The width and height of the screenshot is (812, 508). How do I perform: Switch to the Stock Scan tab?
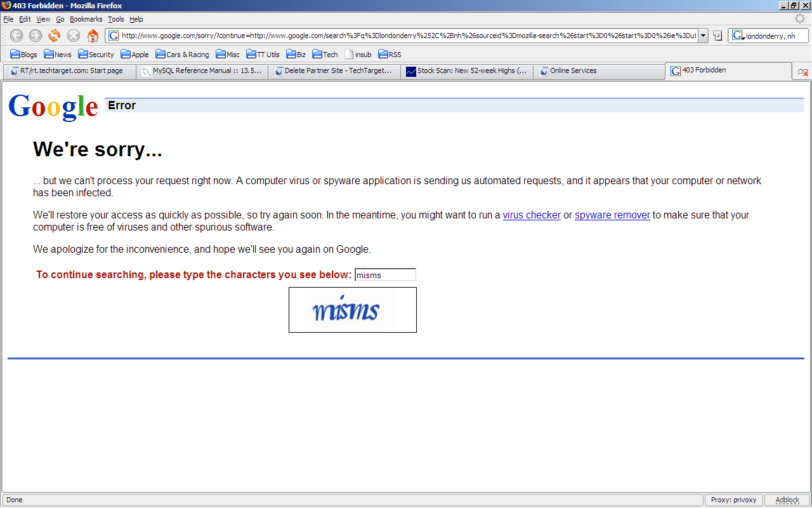466,71
